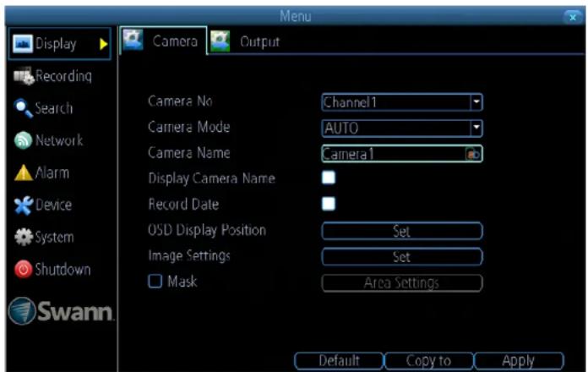
Task: Click the OSD Display Position label
Action: [207, 230]
